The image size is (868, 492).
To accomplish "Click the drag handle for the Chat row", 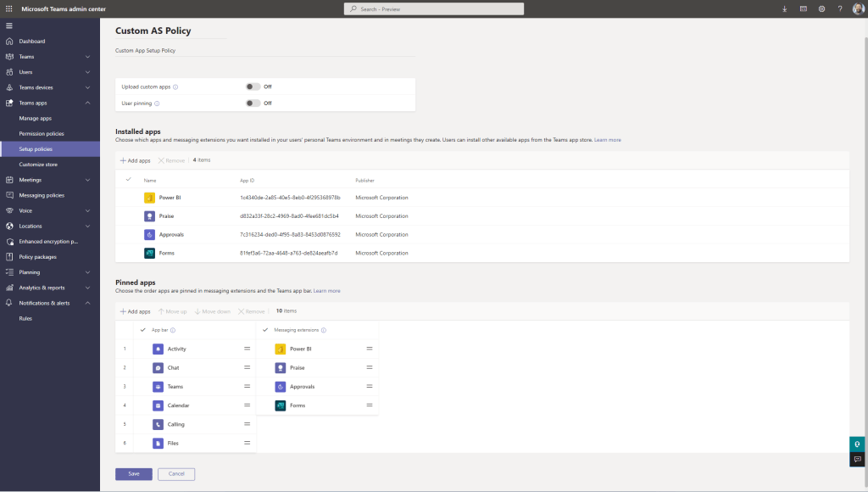I will click(248, 368).
